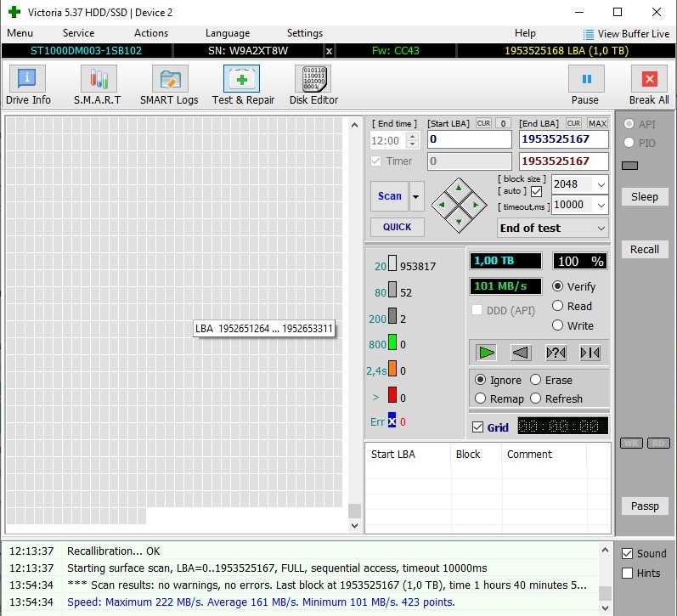Click the down arrow on diamond pad

pos(459,222)
